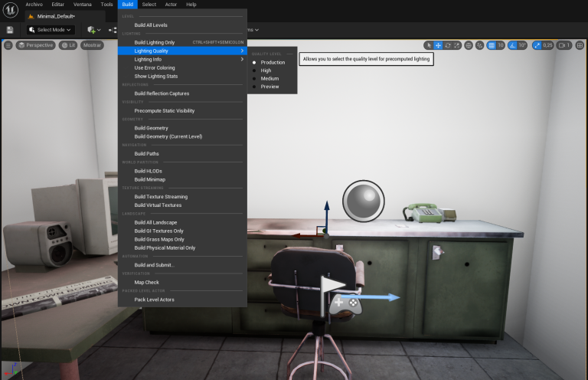Activate the scale objects tool

pos(456,45)
